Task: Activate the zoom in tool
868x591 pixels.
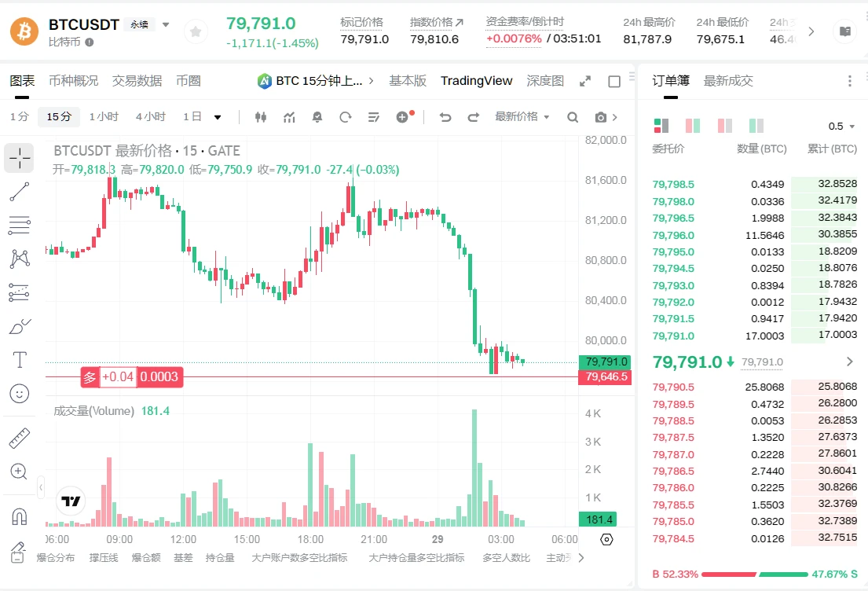Action: [x=19, y=472]
